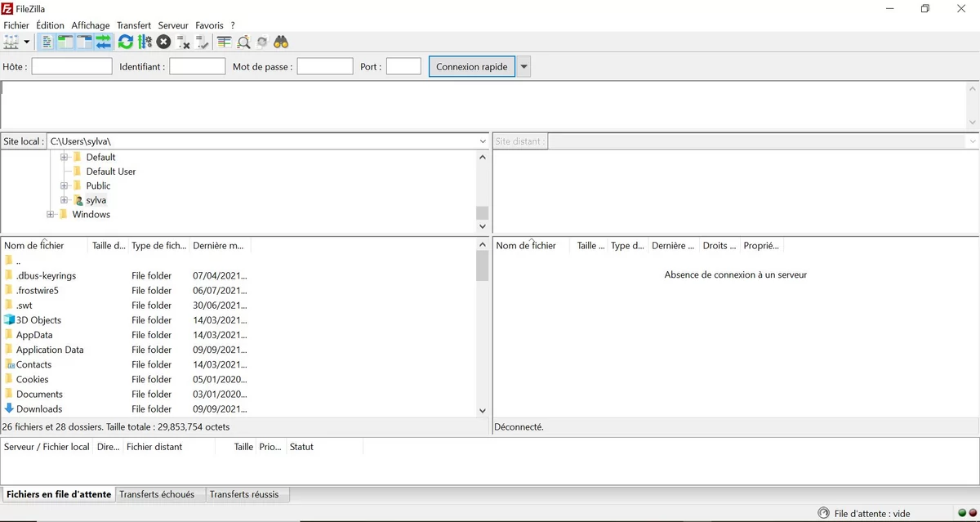Open the Affichage menu
This screenshot has width=980, height=522.
(91, 25)
